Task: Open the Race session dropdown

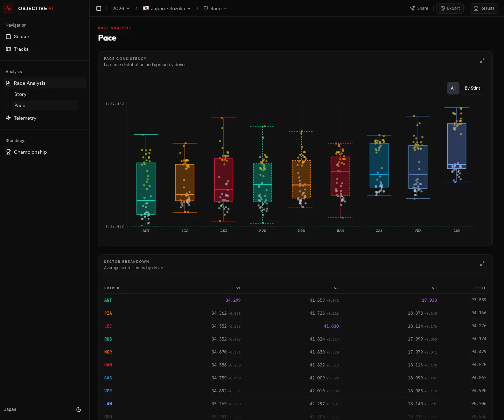Action: [215, 8]
